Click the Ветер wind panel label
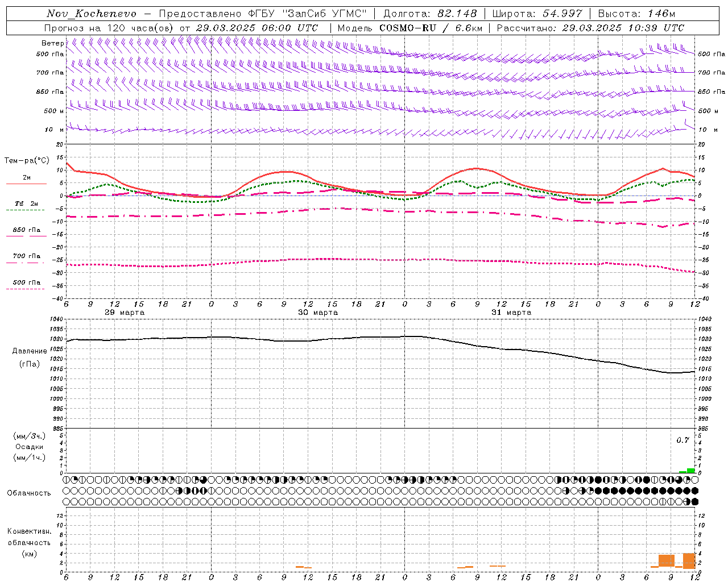This screenshot has width=728, height=582. click(x=52, y=43)
